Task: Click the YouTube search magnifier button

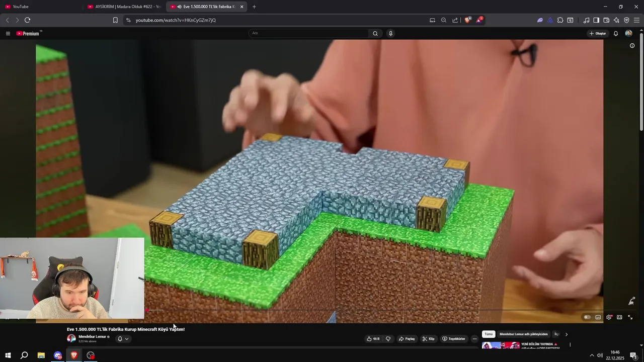Action: click(x=375, y=33)
